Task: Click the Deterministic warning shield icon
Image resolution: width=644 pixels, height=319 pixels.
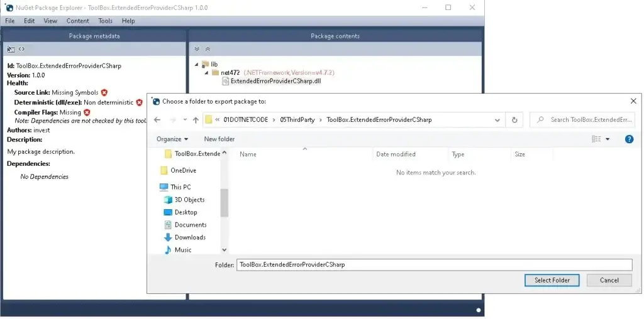Action: pyautogui.click(x=139, y=102)
